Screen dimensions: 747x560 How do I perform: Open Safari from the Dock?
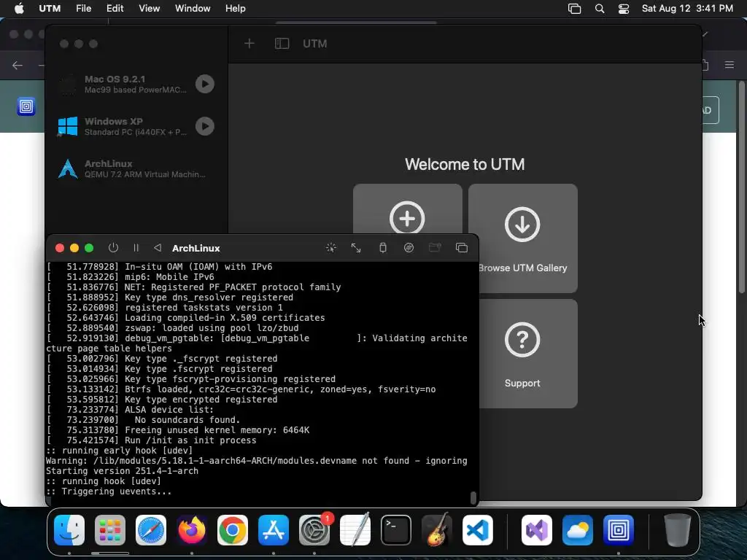[x=151, y=530]
